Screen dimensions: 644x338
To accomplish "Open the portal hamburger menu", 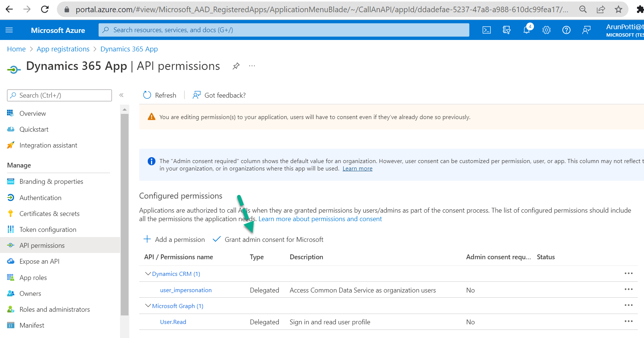I will [x=9, y=30].
